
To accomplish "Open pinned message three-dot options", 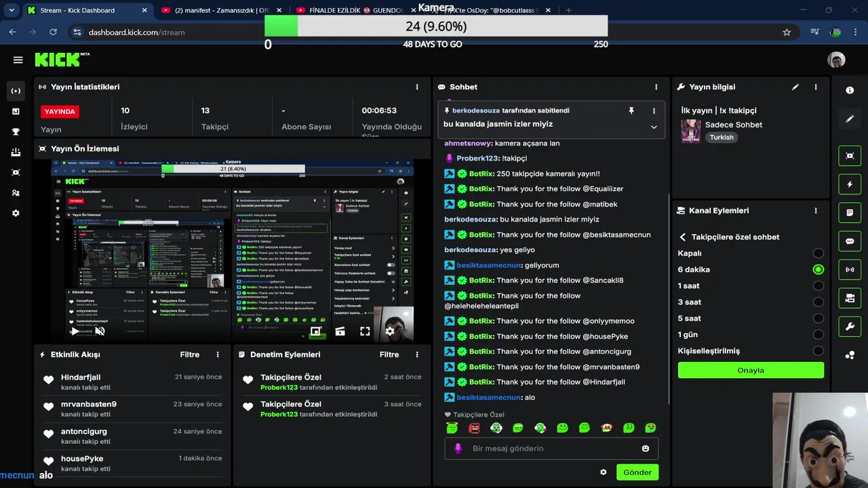I will (654, 110).
